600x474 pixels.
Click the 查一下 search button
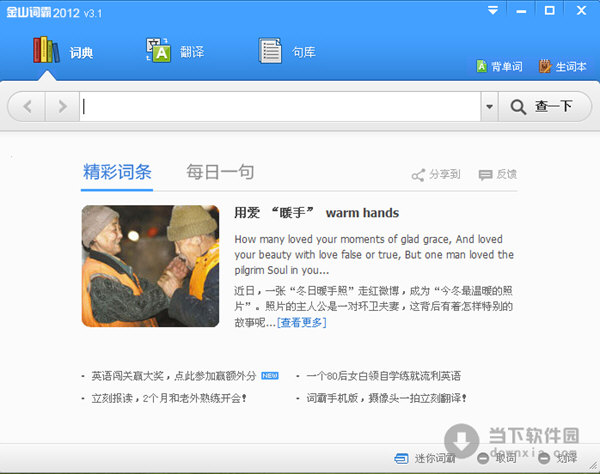point(544,106)
